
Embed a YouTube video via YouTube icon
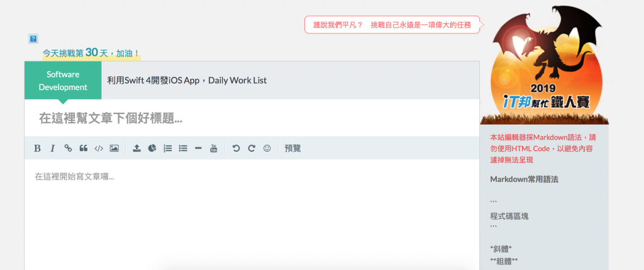point(214,148)
